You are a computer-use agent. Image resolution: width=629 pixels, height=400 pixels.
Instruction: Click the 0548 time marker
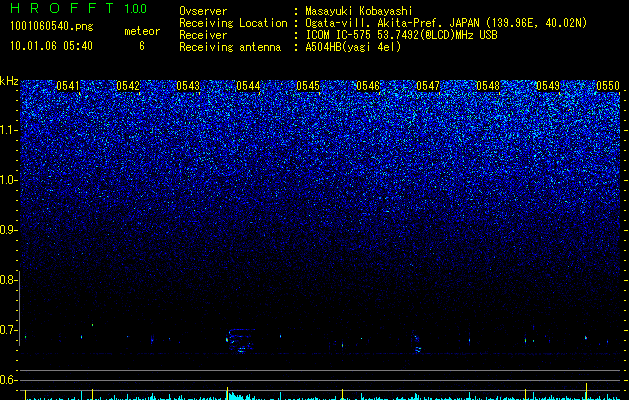(488, 86)
